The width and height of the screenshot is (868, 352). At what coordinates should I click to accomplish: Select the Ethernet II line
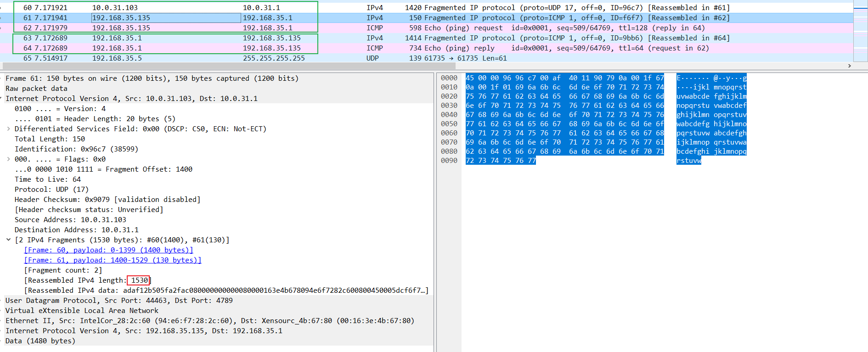[x=209, y=321]
